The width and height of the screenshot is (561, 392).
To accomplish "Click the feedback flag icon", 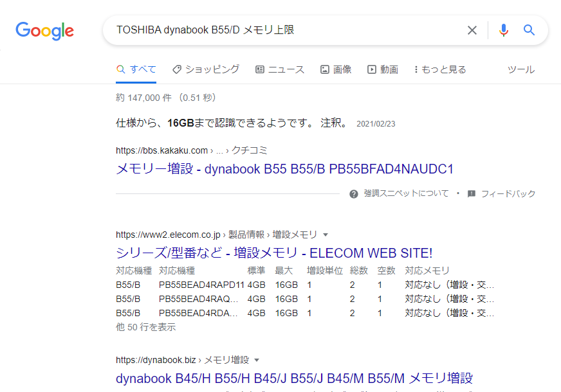I will pos(472,193).
